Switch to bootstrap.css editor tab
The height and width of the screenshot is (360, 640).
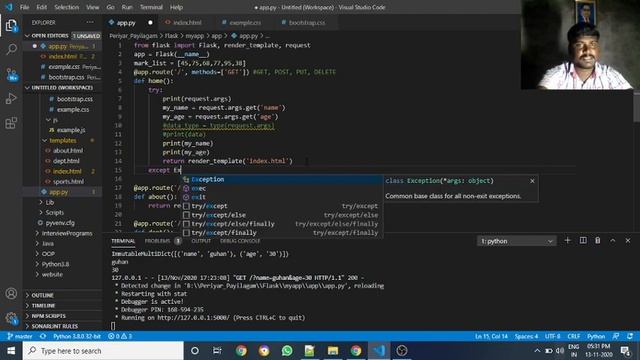coord(307,22)
